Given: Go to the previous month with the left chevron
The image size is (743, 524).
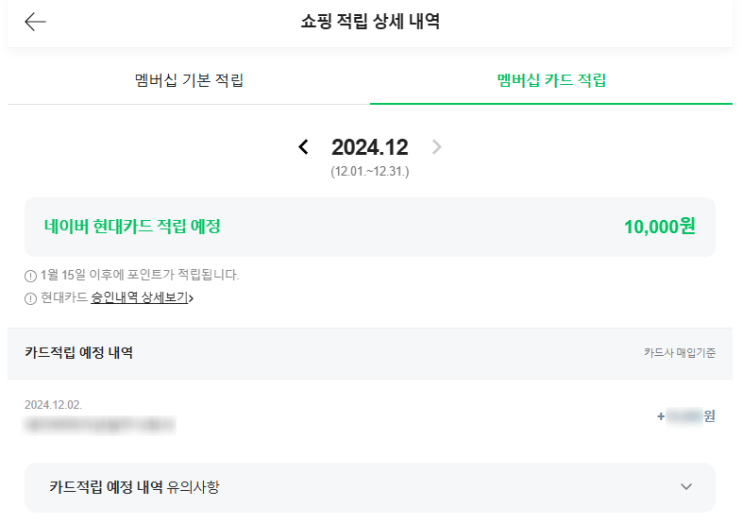Looking at the screenshot, I should pyautogui.click(x=304, y=148).
